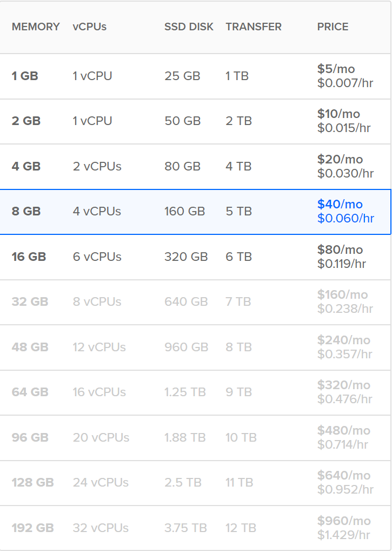Click the PRICE column header
Viewport: 392px width, 551px height.
coord(333,27)
